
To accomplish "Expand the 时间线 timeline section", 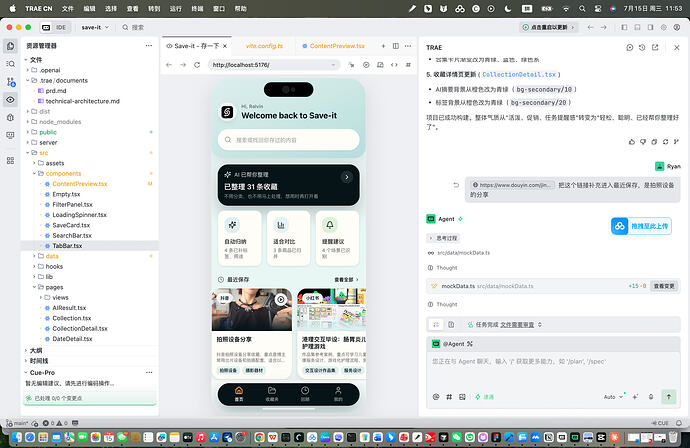I will pyautogui.click(x=38, y=361).
